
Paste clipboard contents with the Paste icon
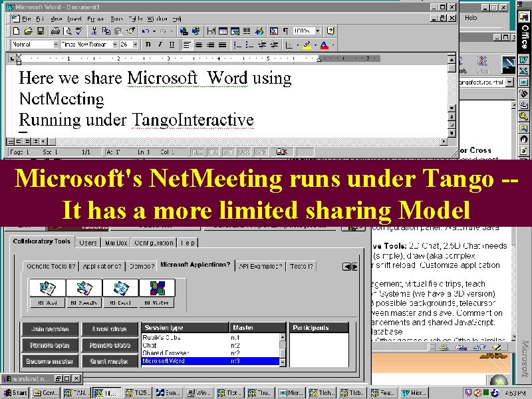tap(118, 31)
